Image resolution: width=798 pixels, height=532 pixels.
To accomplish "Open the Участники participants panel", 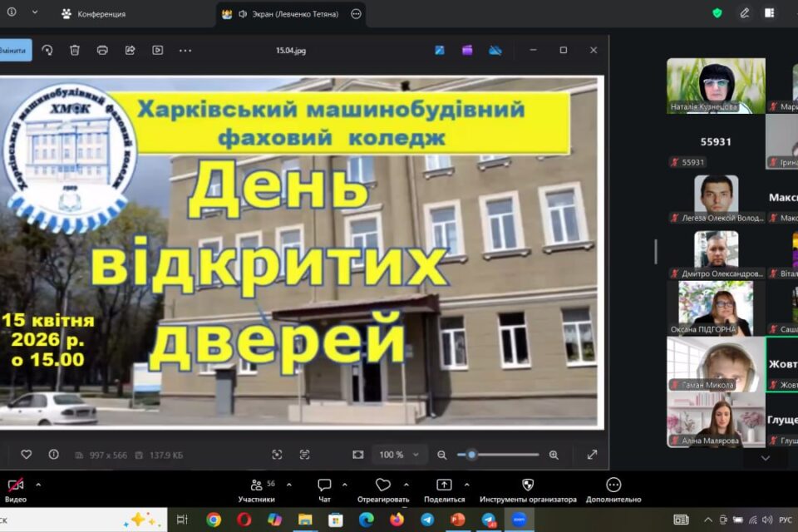I will [257, 490].
